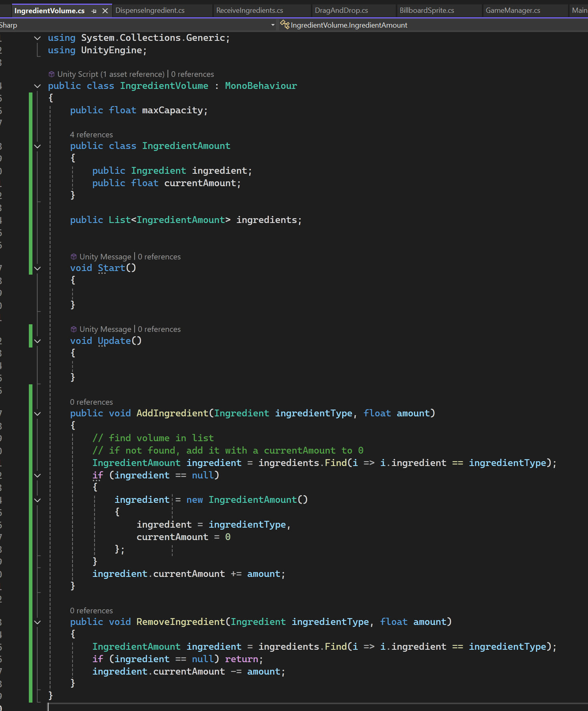
Task: Collapse the AddIngredient method block
Action: click(x=38, y=414)
